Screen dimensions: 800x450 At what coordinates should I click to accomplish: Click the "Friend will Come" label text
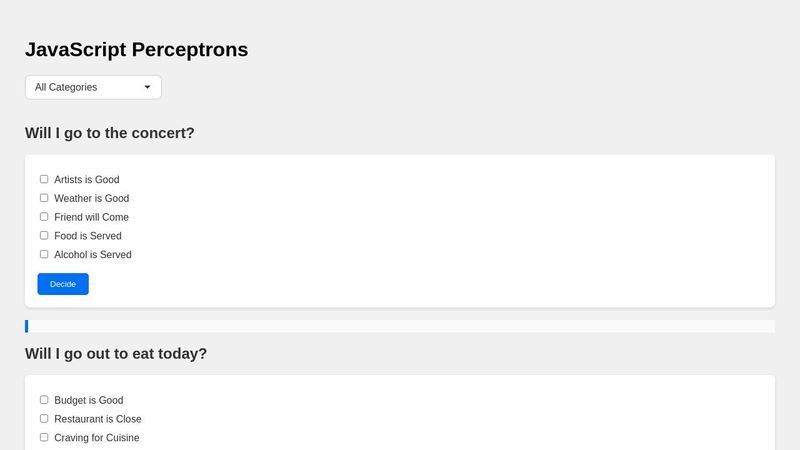[91, 217]
